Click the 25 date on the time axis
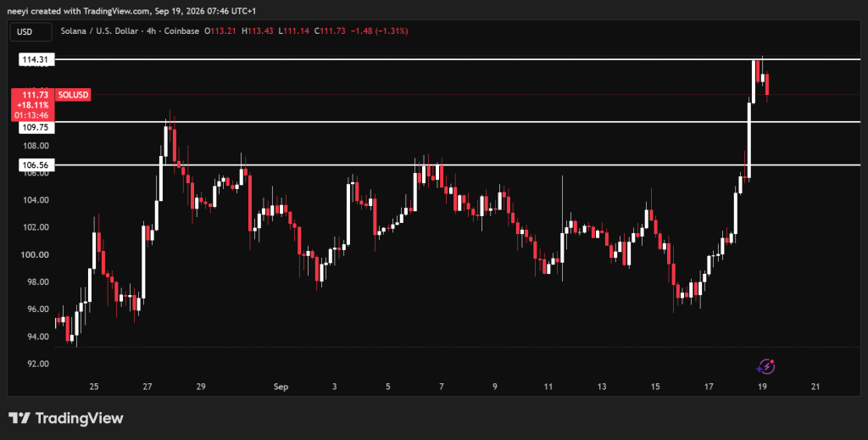 point(93,387)
